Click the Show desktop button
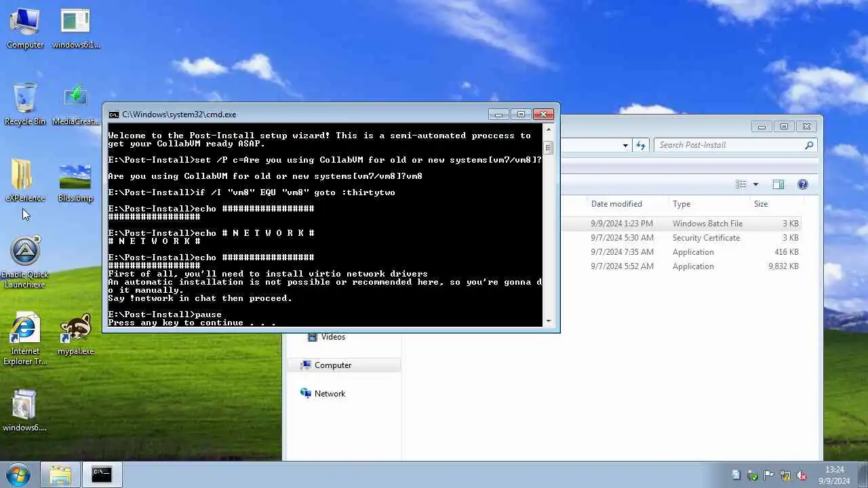868x488 pixels. (863, 474)
